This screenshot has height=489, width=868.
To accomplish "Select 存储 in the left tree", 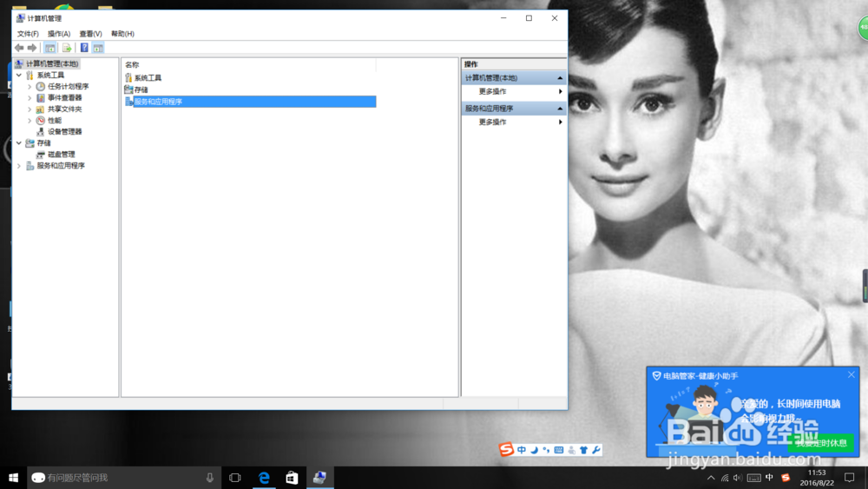I will point(43,143).
